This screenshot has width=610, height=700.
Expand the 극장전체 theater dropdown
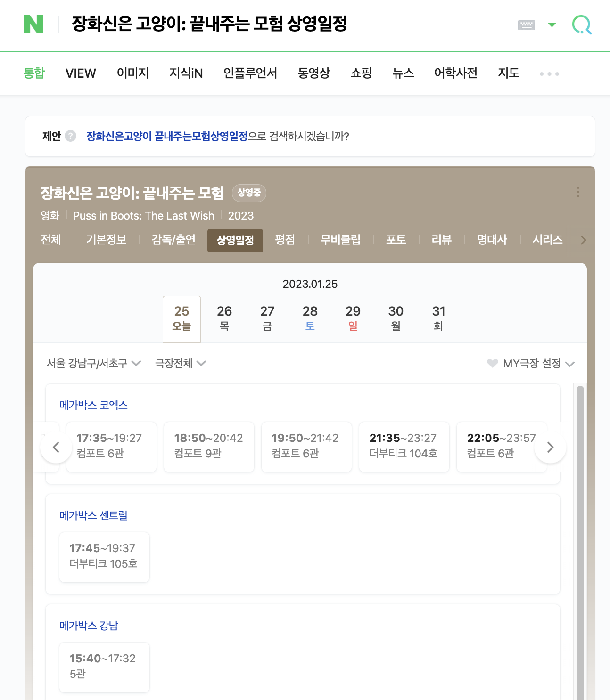point(181,363)
